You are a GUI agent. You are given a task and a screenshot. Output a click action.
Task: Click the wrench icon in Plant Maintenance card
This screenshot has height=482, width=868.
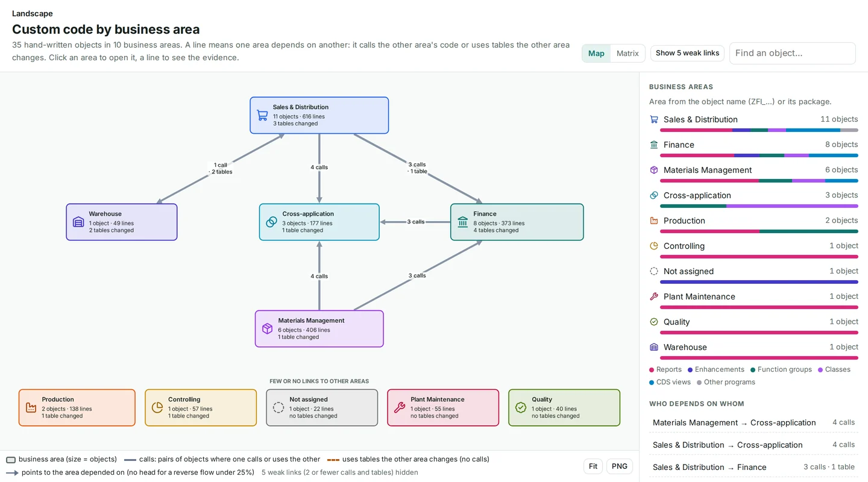400,407
